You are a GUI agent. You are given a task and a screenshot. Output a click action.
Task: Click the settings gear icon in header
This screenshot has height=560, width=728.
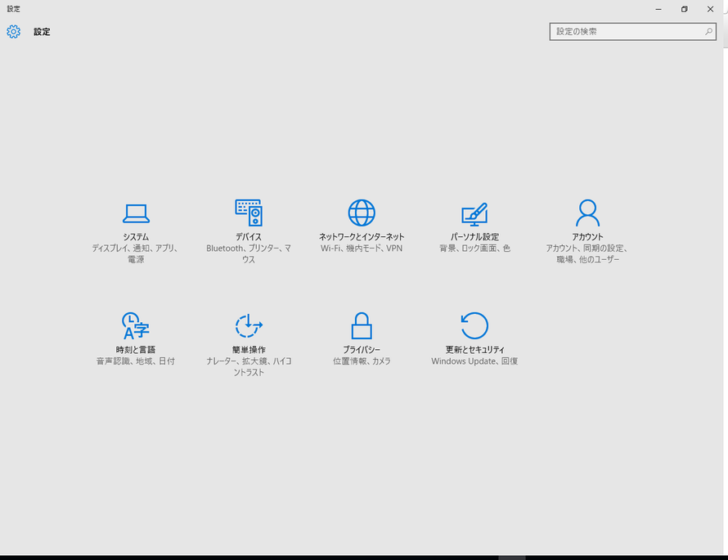point(13,32)
